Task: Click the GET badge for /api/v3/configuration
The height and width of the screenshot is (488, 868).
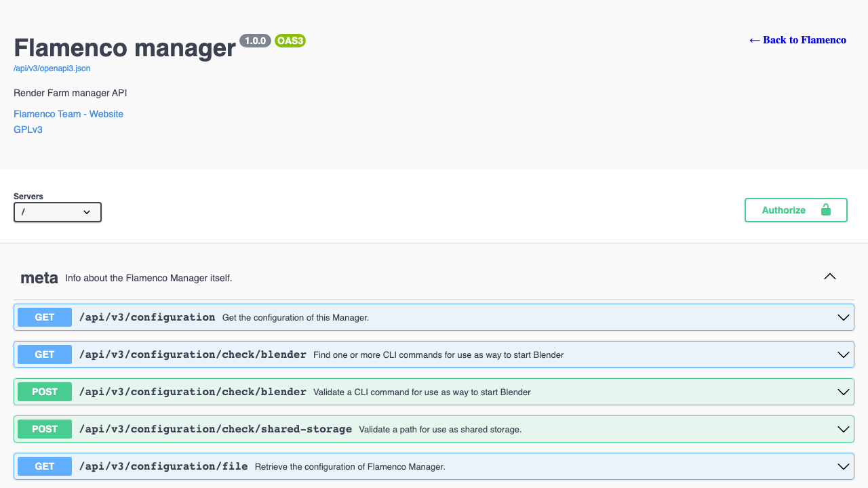Action: 45,317
